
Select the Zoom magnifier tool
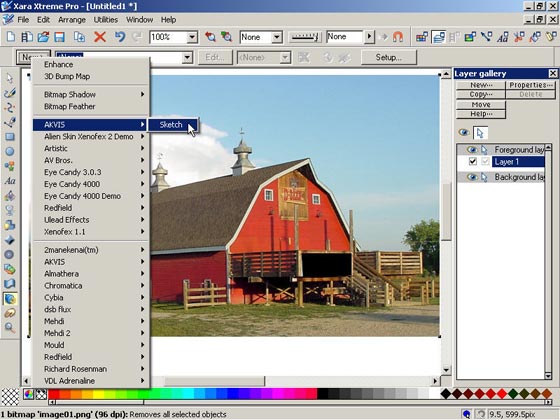[10, 328]
